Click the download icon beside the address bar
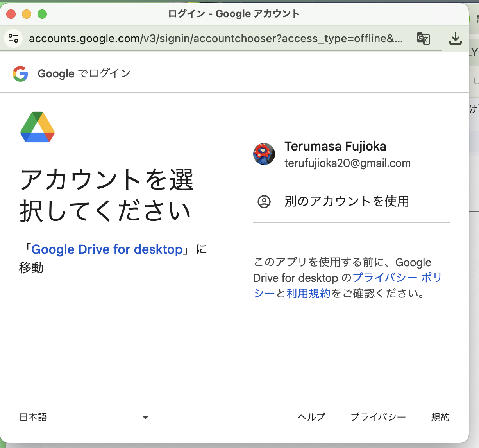This screenshot has width=479, height=448. coord(456,38)
